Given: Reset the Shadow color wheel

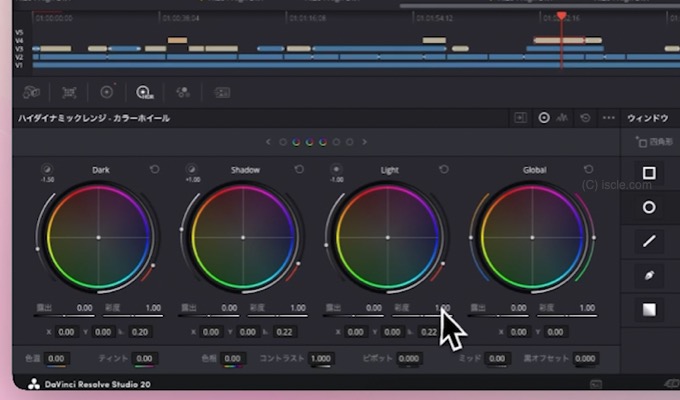Looking at the screenshot, I should (299, 170).
